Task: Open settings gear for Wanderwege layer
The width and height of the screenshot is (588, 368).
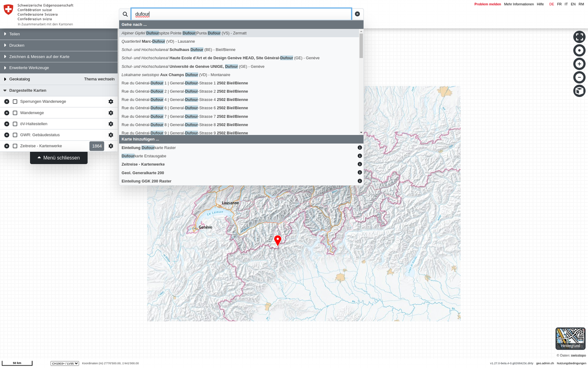Action: coord(111,113)
